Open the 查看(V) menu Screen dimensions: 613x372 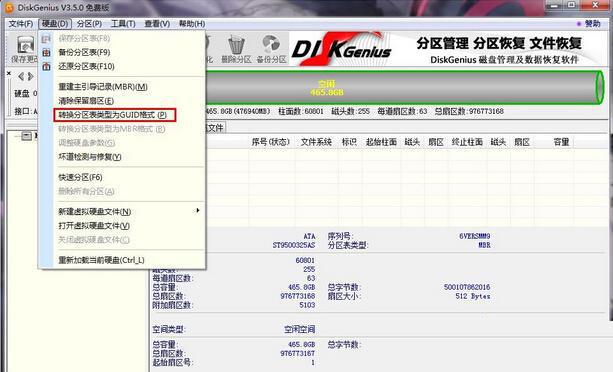tap(157, 24)
